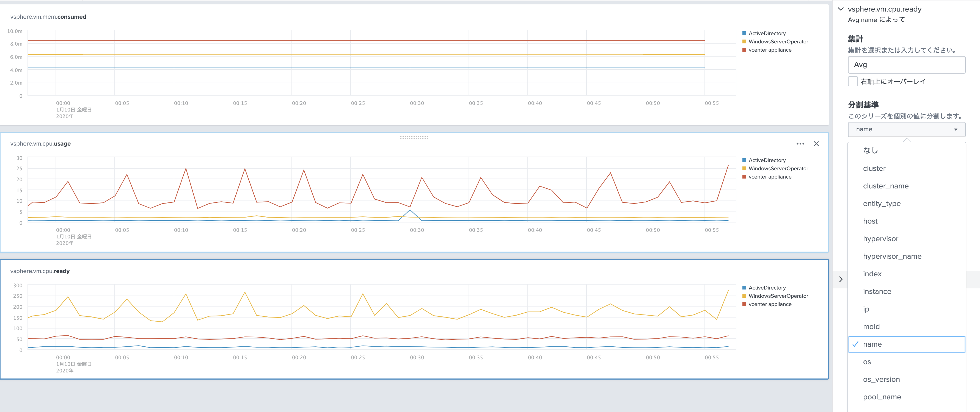Image resolution: width=980 pixels, height=412 pixels.
Task: Click the Avg aggregation input field
Action: [x=906, y=65]
